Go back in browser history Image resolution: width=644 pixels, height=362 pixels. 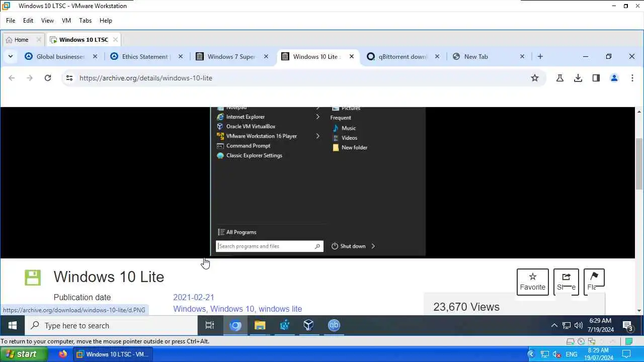tap(12, 78)
